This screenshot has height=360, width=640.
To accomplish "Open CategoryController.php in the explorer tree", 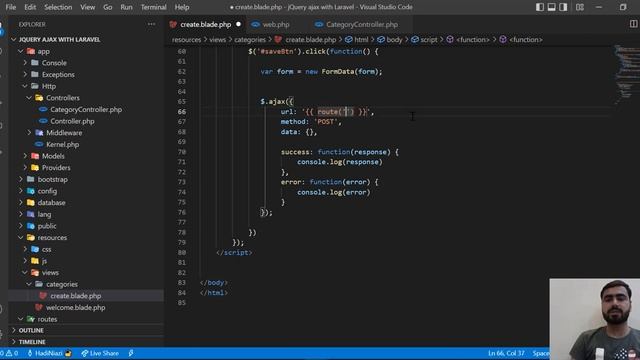I will click(86, 109).
